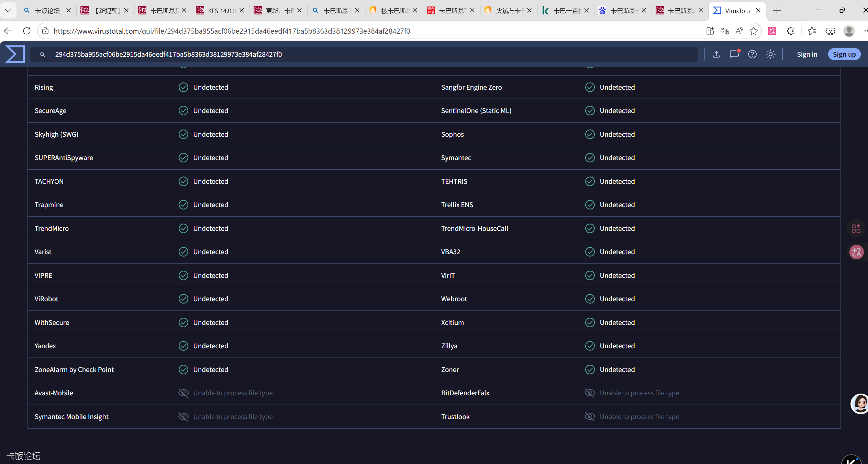Click the translate page icon in address bar

pos(725,31)
